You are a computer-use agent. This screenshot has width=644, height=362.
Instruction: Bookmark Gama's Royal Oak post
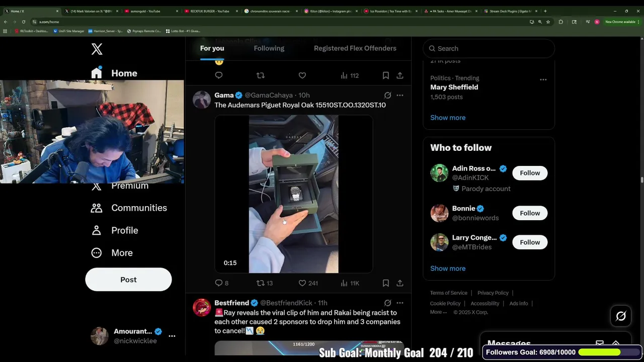pos(386,283)
